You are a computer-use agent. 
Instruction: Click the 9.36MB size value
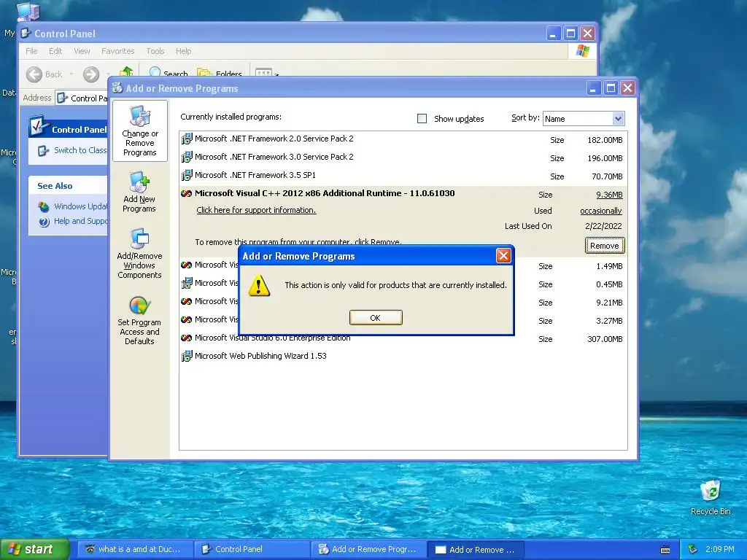(609, 194)
